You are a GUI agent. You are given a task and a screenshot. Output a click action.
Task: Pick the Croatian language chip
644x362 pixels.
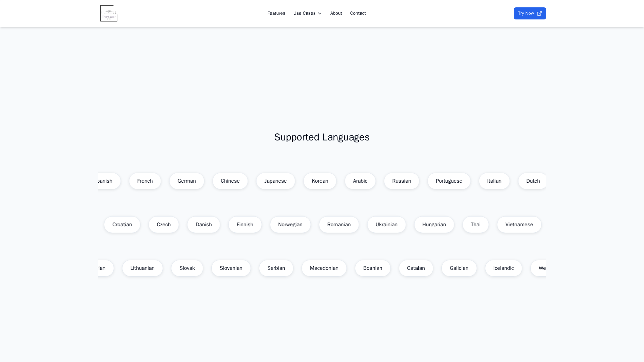(x=122, y=225)
